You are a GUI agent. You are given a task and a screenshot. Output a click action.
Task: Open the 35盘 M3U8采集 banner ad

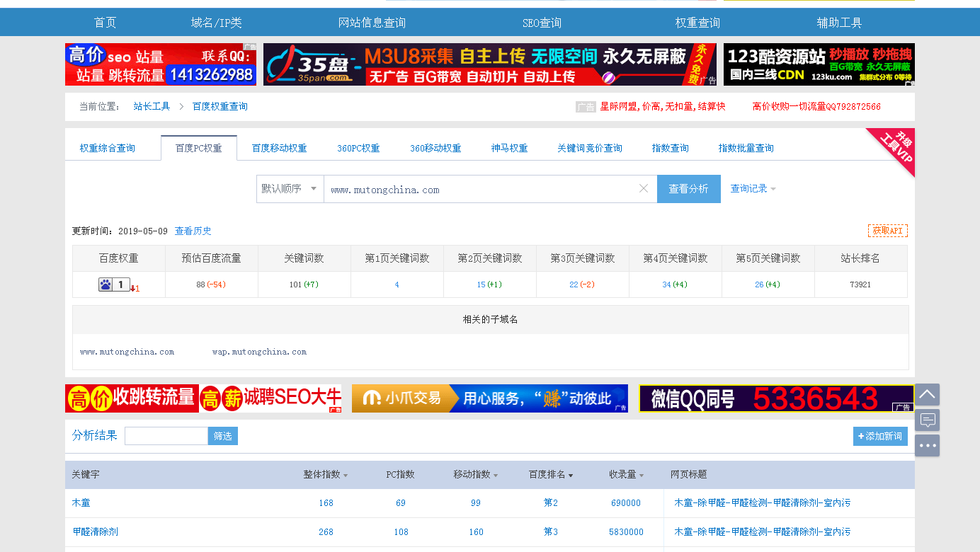(490, 64)
